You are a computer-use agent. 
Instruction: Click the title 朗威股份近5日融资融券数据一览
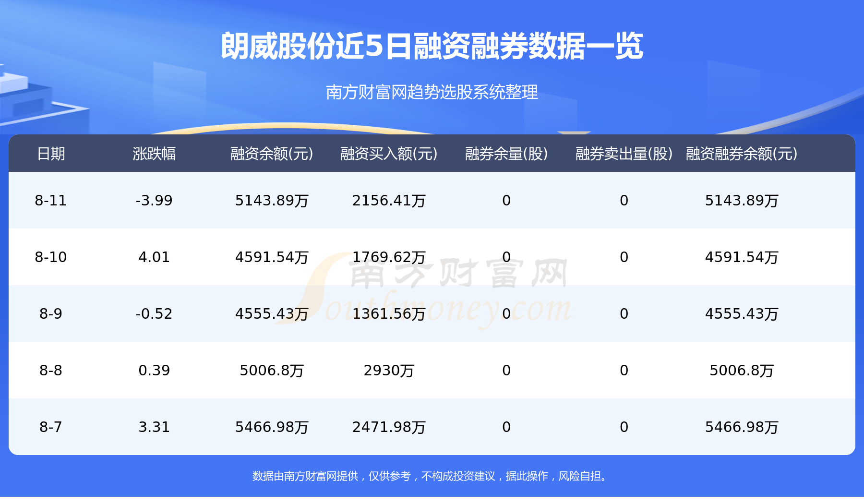point(432,47)
